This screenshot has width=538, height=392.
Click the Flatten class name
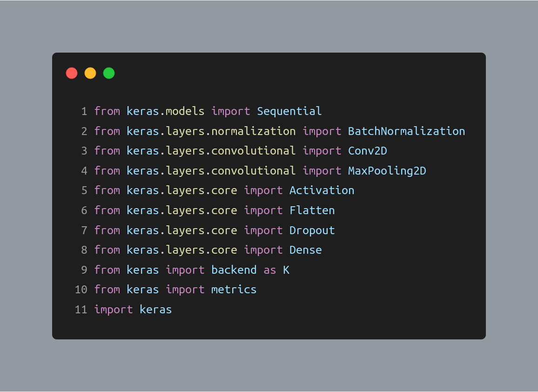point(312,210)
